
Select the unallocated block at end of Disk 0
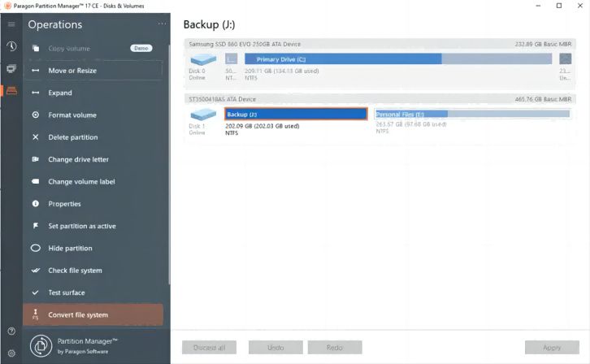point(565,58)
